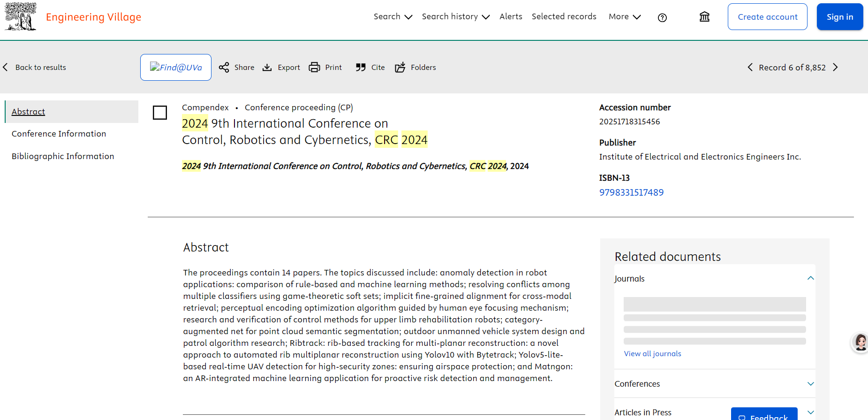Click the Elsevier tree logo

tap(20, 16)
